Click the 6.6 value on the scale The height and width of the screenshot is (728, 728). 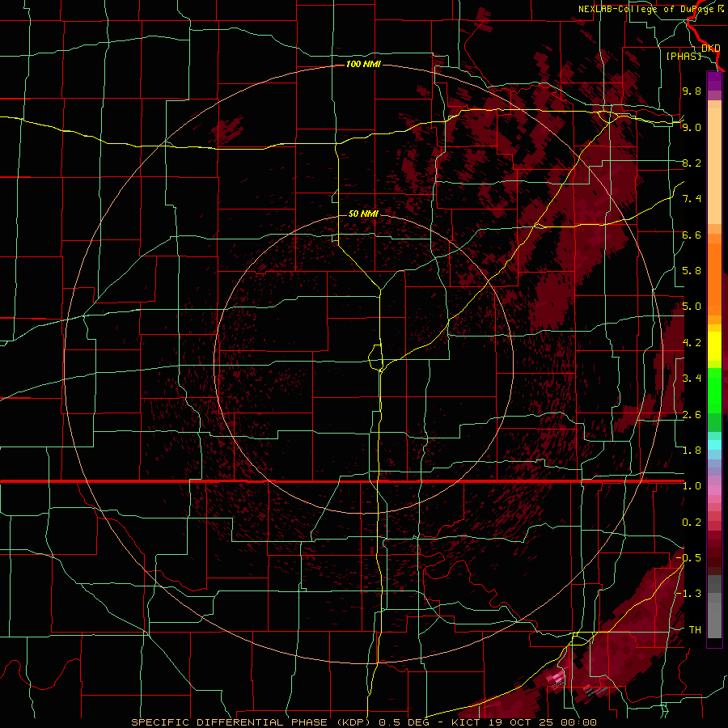(692, 235)
